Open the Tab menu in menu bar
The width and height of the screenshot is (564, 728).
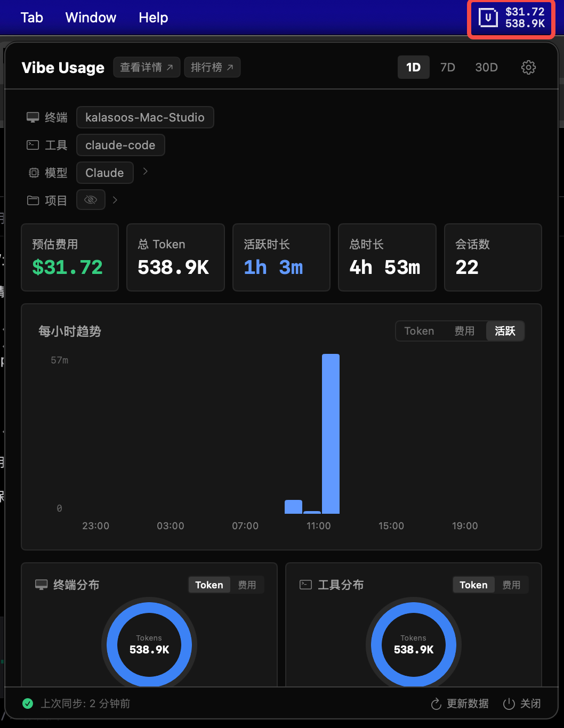(x=32, y=18)
